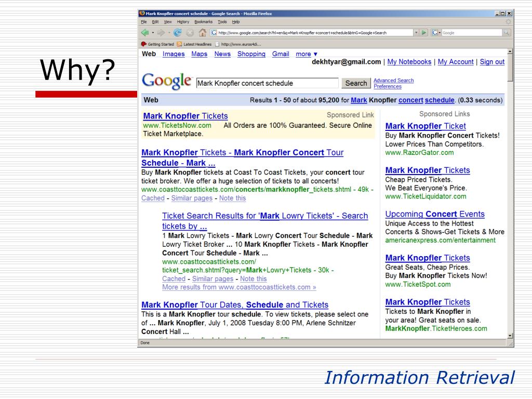Open sponsored TicketsNow 'Mark Knopfler Tickets' link
Screen dimensions: 532x399
pyautogui.click(x=185, y=116)
